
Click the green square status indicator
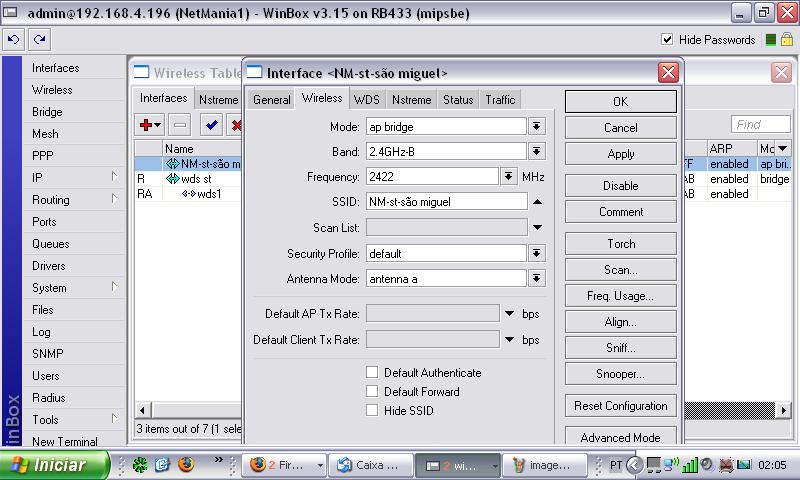pyautogui.click(x=771, y=39)
